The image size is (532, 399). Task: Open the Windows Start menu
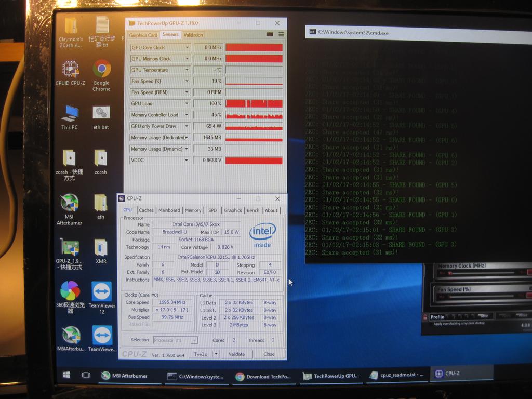point(66,375)
